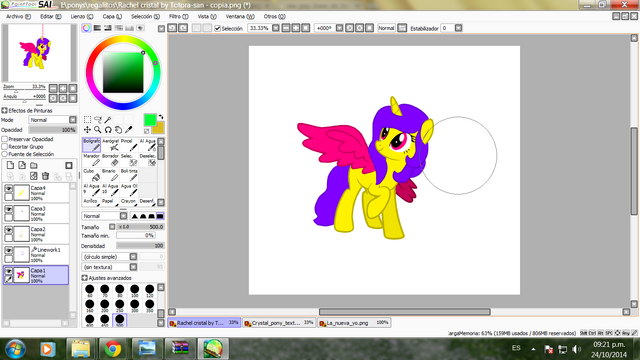Open the Capa menu
The image size is (640, 360).
click(112, 17)
